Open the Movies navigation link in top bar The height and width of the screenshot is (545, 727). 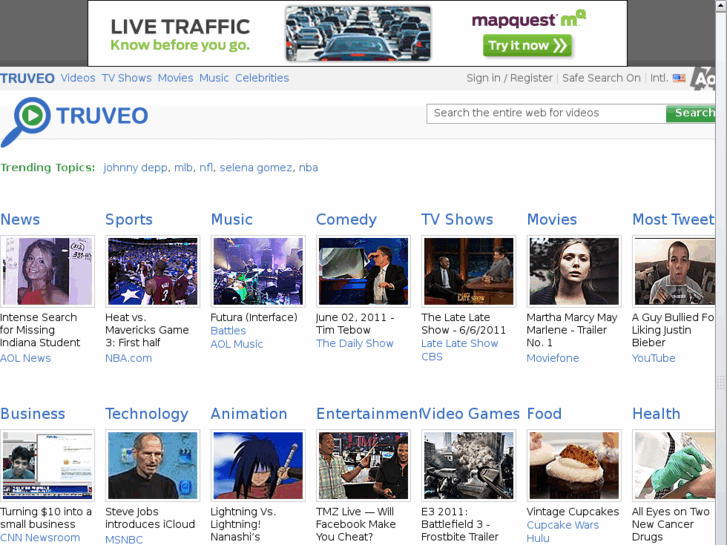[175, 78]
